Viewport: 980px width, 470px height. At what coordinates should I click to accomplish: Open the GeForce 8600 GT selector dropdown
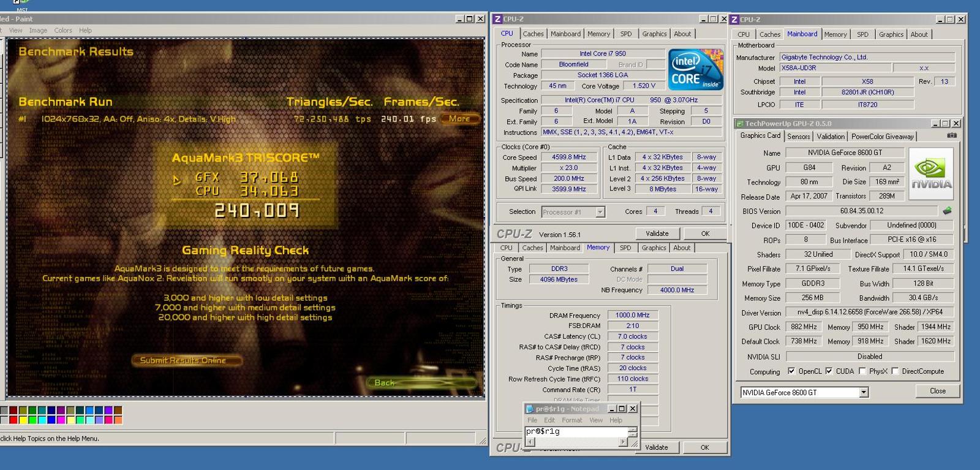tap(864, 392)
